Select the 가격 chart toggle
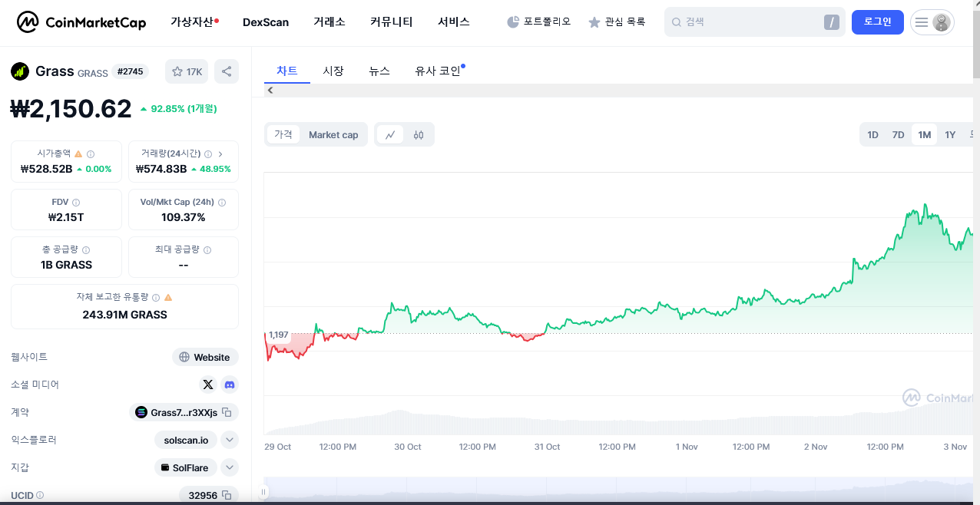This screenshot has width=980, height=505. point(283,134)
